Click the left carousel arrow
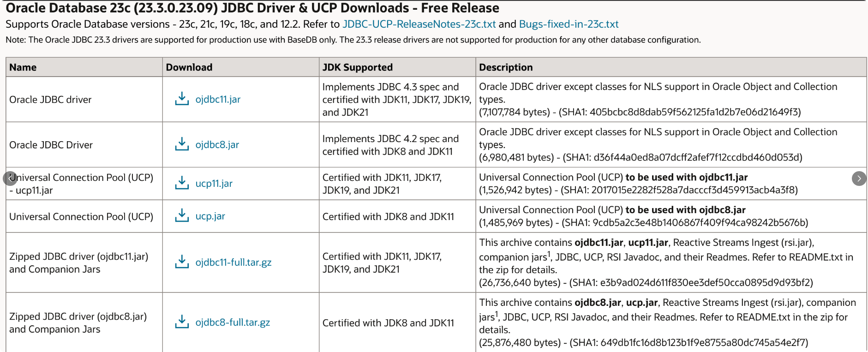This screenshot has width=868, height=352. [10, 178]
